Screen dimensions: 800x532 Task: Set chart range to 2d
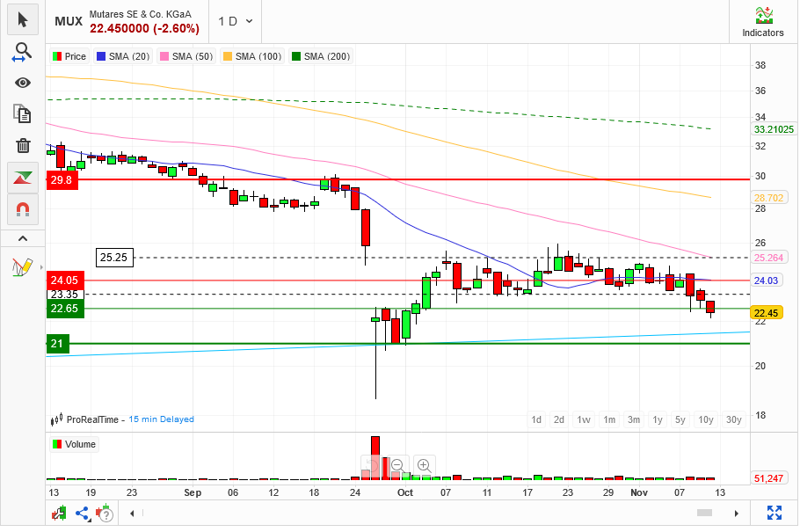pyautogui.click(x=559, y=419)
